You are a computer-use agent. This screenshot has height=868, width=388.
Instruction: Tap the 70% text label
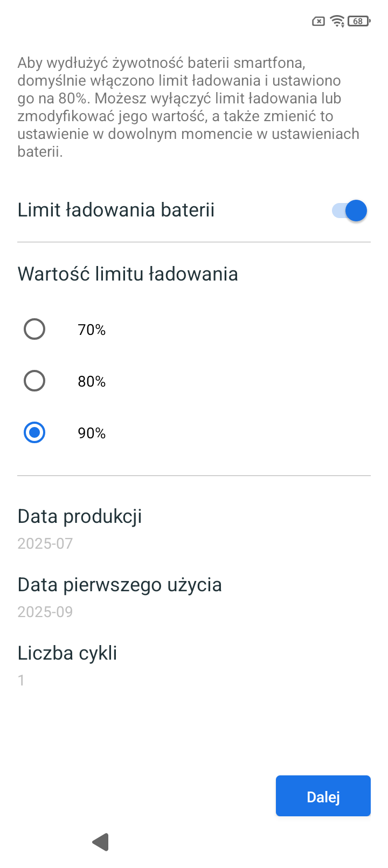[x=92, y=330]
